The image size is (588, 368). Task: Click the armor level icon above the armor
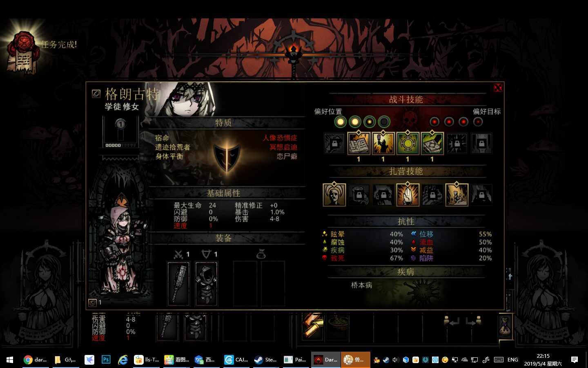(x=206, y=254)
